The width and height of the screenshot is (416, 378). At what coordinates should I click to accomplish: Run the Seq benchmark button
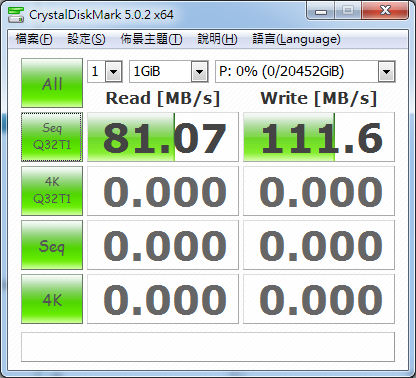(52, 245)
